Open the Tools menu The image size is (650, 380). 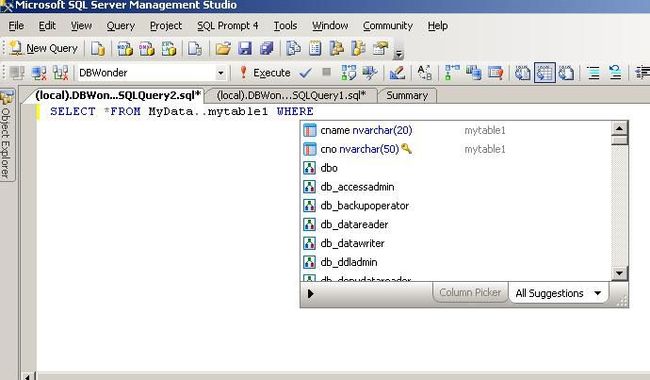point(285,26)
